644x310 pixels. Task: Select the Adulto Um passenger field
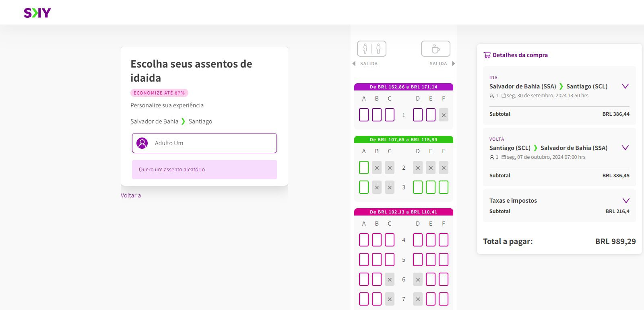204,143
